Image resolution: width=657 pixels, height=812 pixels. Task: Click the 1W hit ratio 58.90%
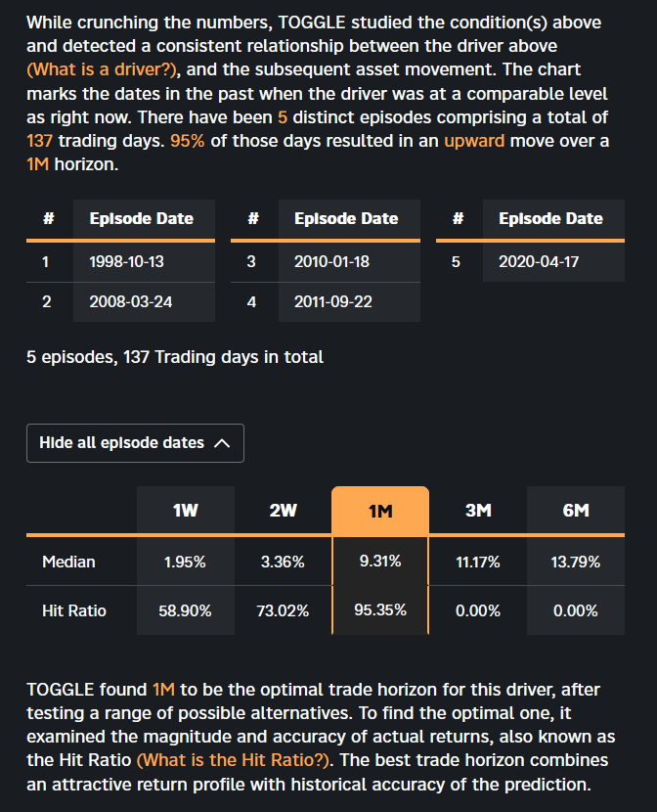coord(185,610)
